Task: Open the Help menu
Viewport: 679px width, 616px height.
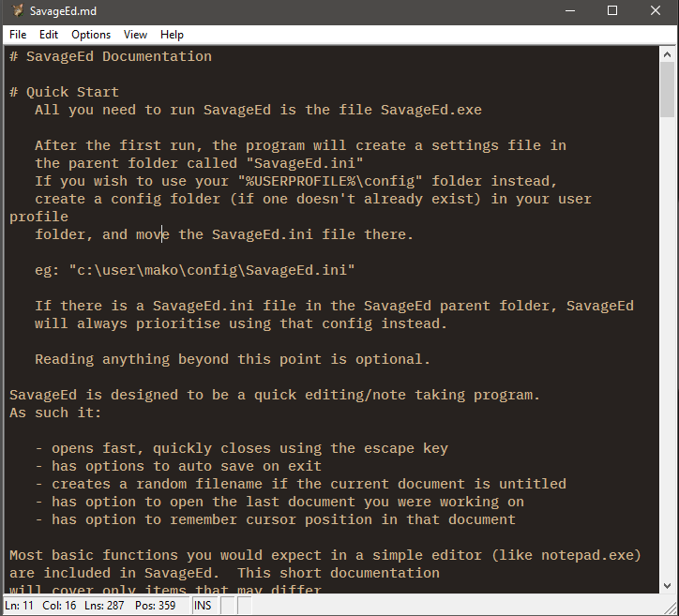Action: [x=172, y=35]
